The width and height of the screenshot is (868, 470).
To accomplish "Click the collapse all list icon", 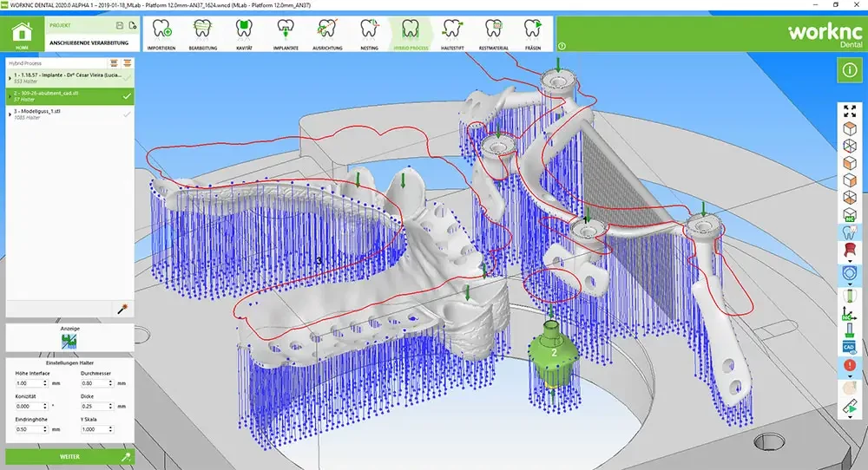I will [x=128, y=63].
